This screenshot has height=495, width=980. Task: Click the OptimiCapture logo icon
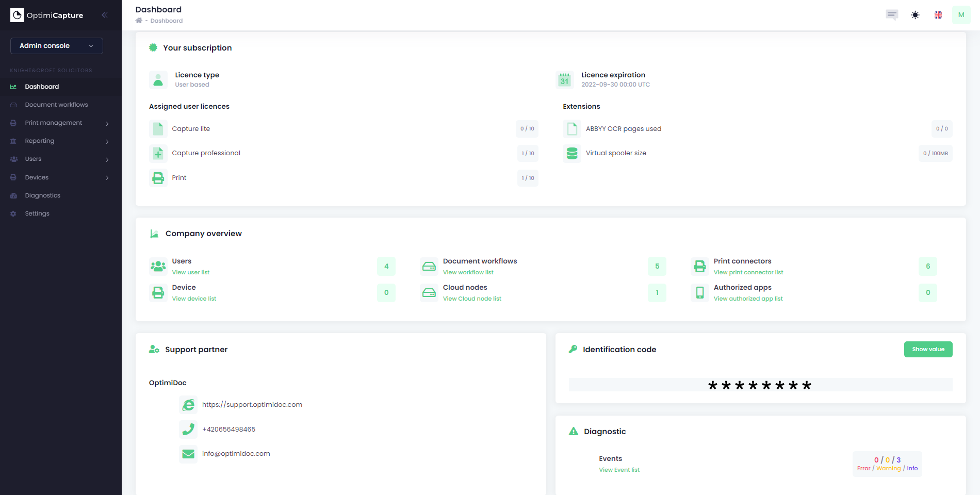(x=17, y=15)
